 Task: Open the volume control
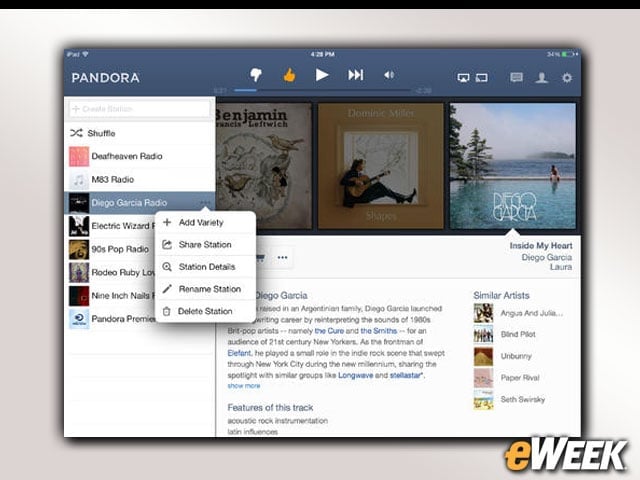(389, 75)
